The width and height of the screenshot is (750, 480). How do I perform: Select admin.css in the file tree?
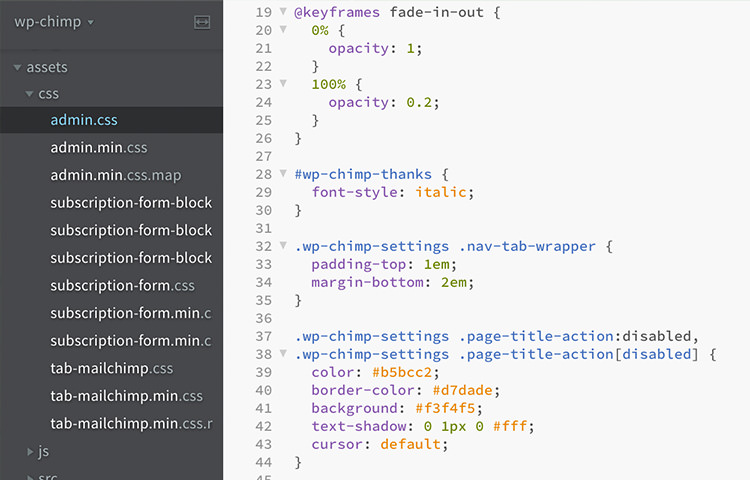(84, 120)
